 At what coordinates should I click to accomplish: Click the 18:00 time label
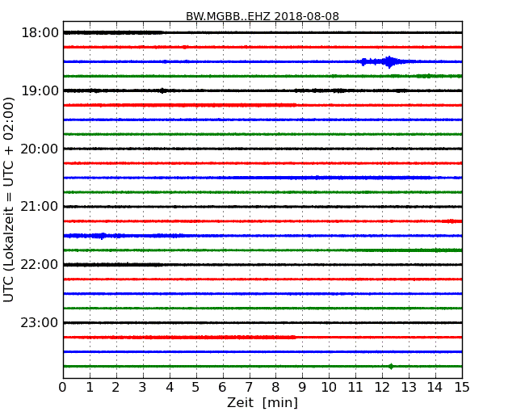(x=40, y=33)
